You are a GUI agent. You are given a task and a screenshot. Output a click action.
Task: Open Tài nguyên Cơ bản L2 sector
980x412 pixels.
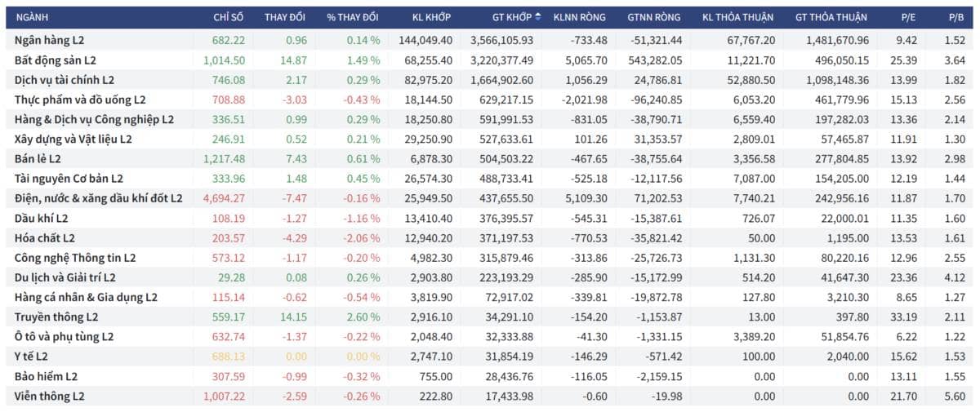tap(69, 178)
